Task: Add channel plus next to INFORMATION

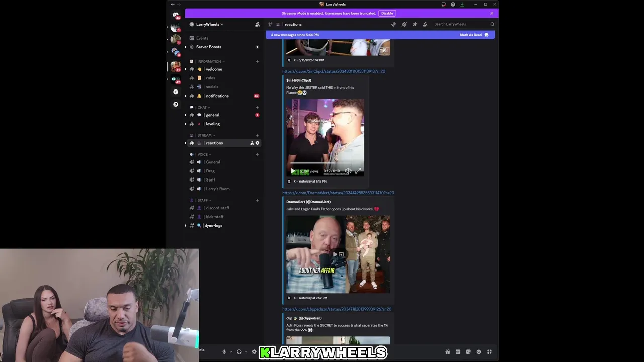Action: click(x=257, y=61)
